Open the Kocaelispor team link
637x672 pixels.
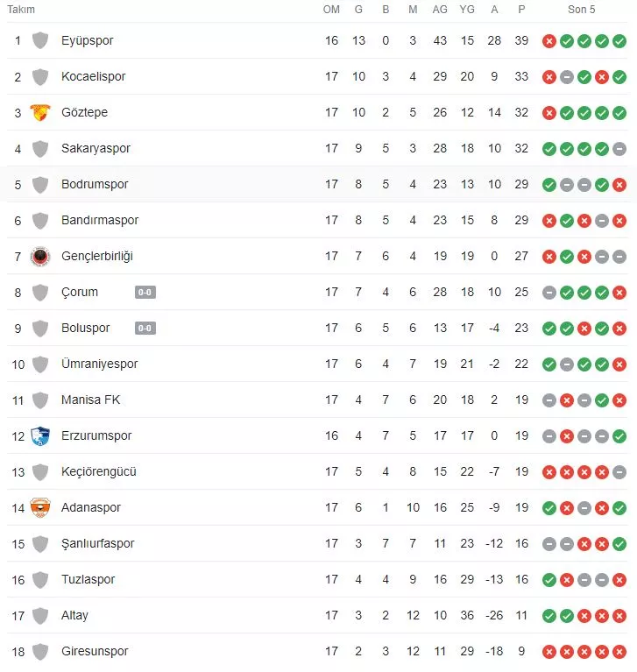click(x=94, y=77)
